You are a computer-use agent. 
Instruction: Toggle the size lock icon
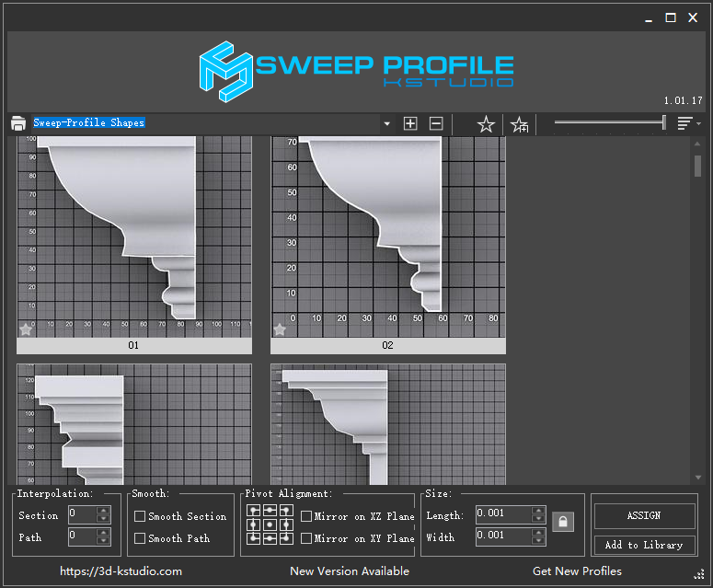pyautogui.click(x=563, y=522)
